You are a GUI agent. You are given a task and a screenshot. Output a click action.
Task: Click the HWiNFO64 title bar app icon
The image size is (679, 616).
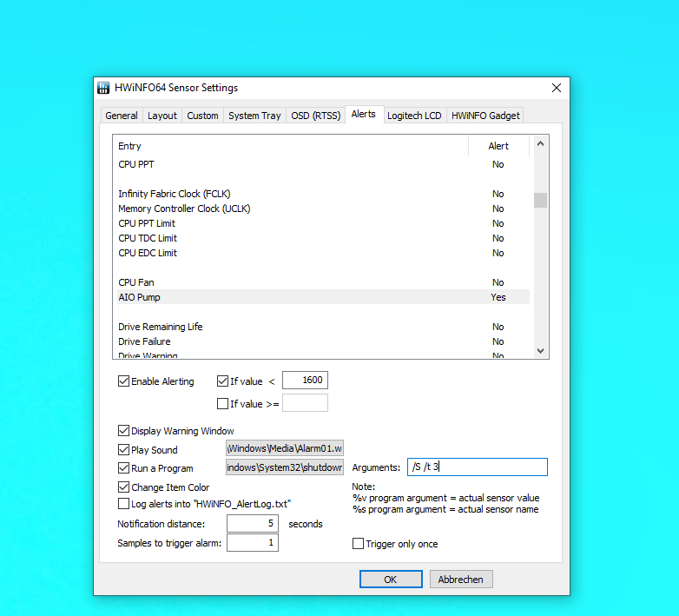(x=103, y=88)
